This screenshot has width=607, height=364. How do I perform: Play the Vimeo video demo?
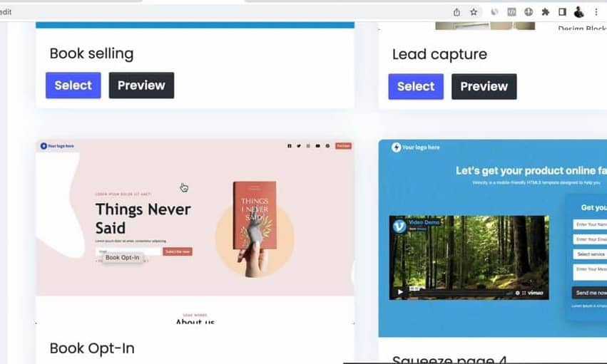(400, 292)
